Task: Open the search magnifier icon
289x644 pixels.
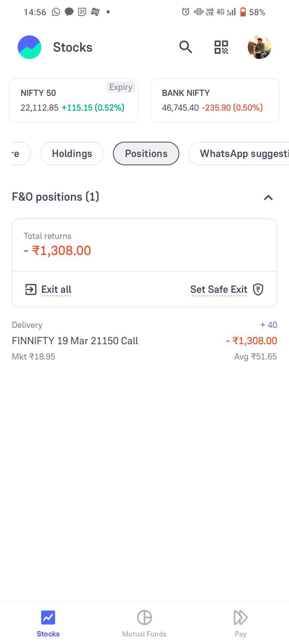Action: coord(186,47)
